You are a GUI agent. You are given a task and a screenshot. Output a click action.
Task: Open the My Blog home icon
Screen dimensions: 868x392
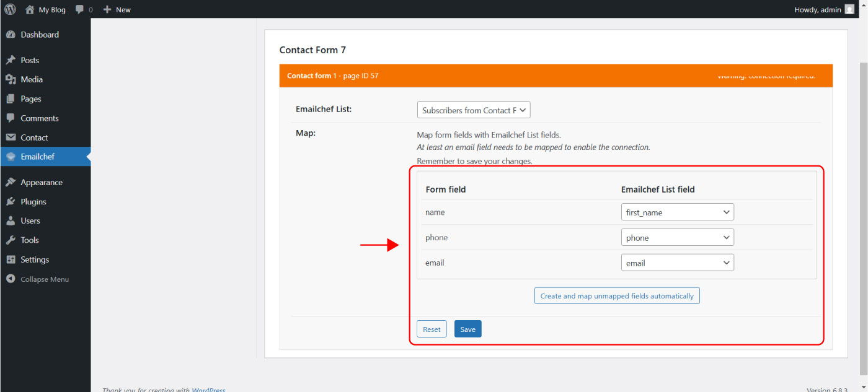pyautogui.click(x=30, y=9)
